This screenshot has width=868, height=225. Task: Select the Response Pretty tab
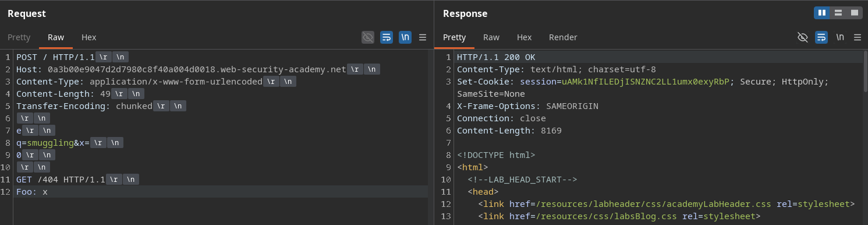(x=454, y=37)
